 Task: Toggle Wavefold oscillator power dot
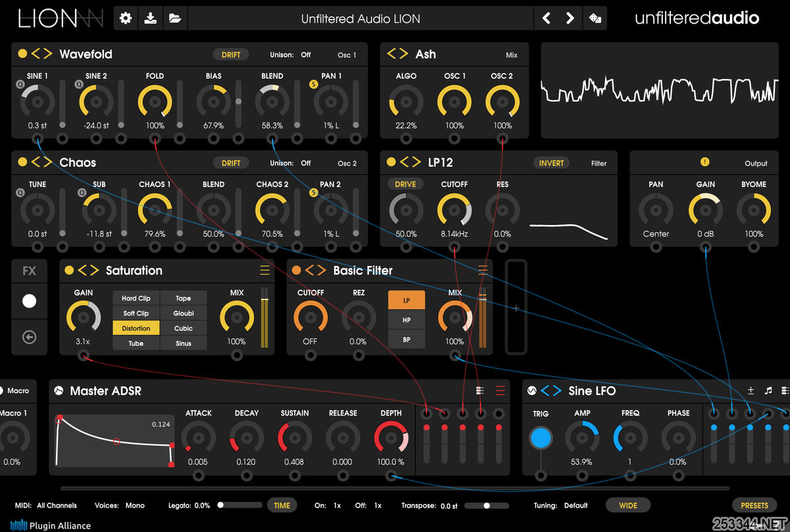click(22, 54)
